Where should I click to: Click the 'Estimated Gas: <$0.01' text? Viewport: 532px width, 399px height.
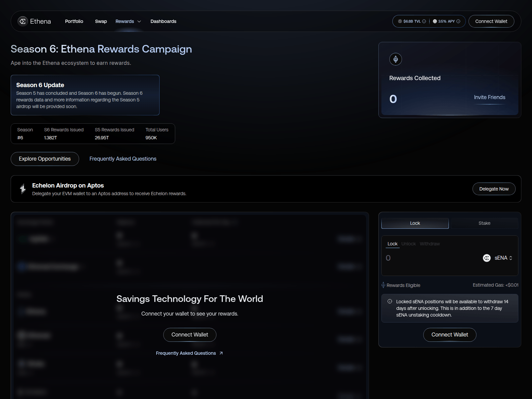[495, 285]
